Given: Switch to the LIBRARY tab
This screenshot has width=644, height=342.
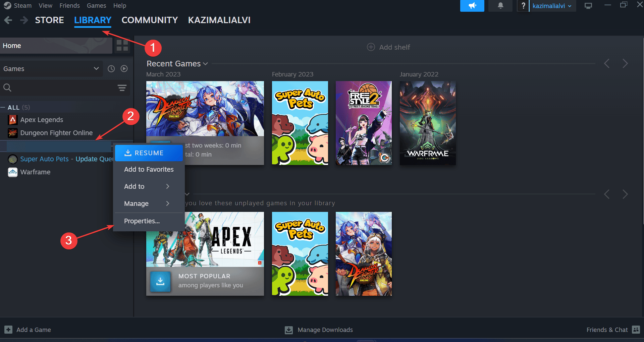Looking at the screenshot, I should click(93, 20).
